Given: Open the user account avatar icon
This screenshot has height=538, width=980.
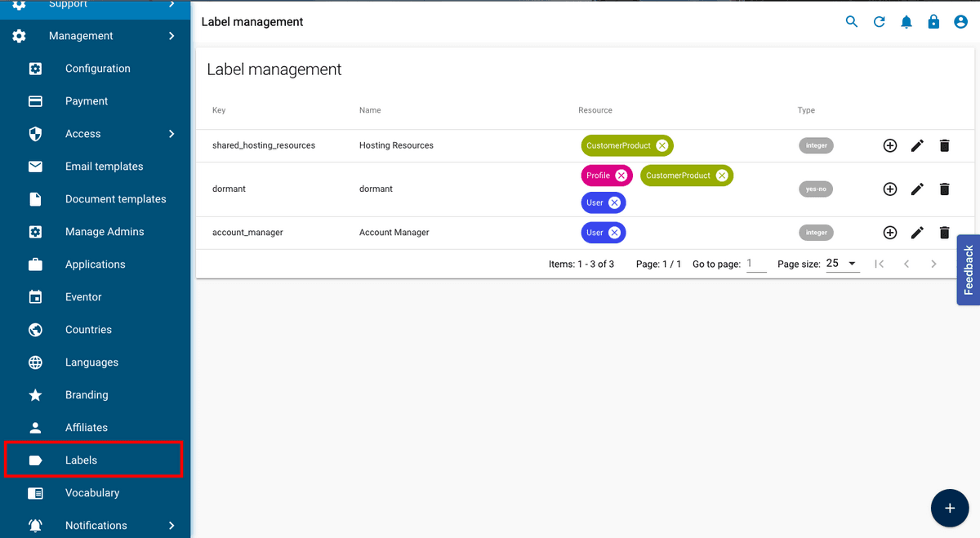Looking at the screenshot, I should [960, 22].
